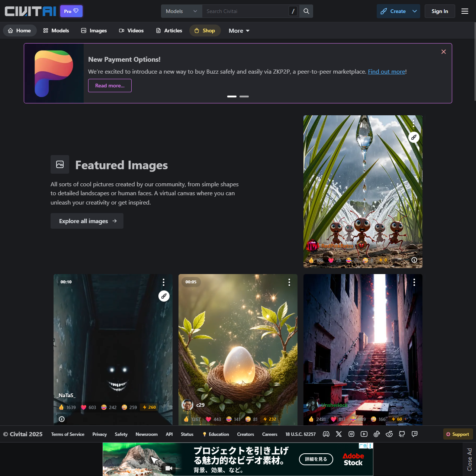Screen dimensions: 476x476
Task: Open the hamburger menu in header
Action: point(465,11)
